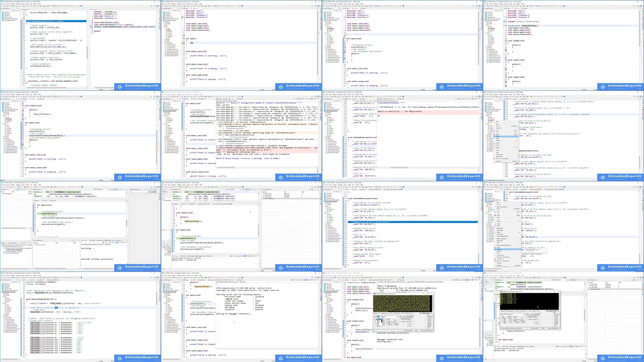Choose DTR/DSR flow control radio in yellow-text RealTerm
The width and height of the screenshot is (644, 362).
click(387, 325)
